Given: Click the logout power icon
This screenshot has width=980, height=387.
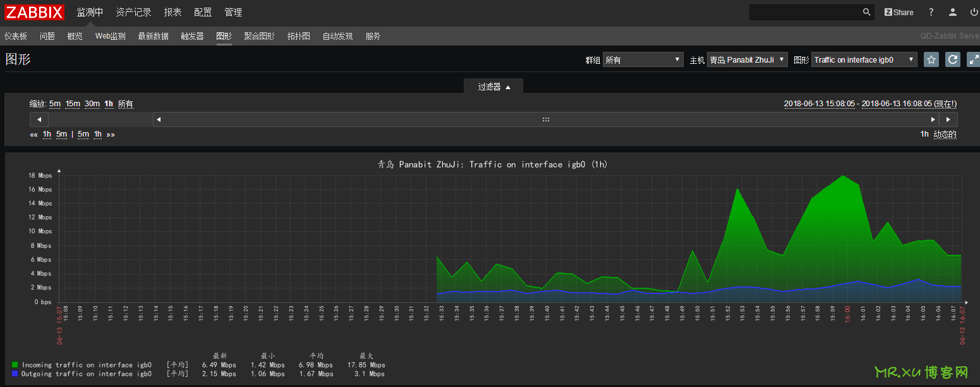Looking at the screenshot, I should 973,12.
